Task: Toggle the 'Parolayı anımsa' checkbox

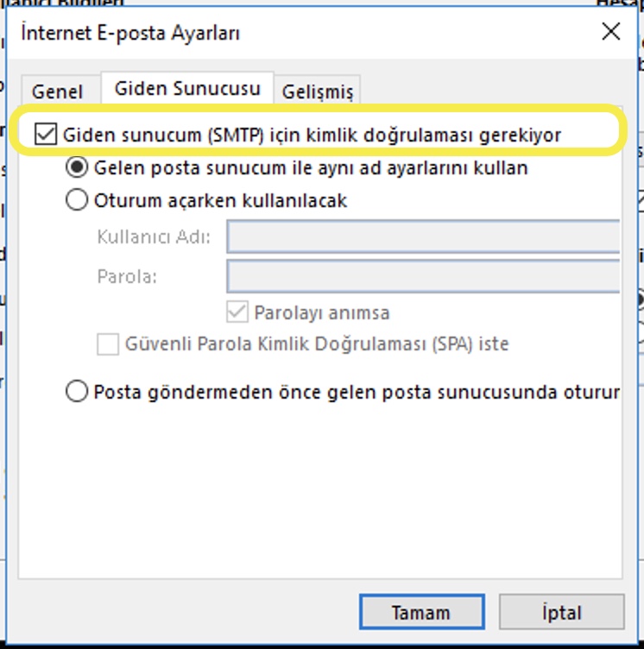Action: [237, 312]
